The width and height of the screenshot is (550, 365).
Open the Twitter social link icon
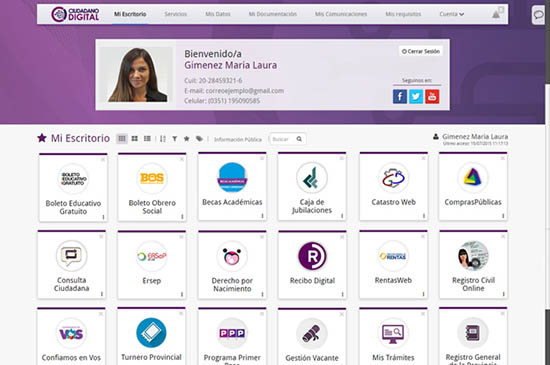click(416, 97)
